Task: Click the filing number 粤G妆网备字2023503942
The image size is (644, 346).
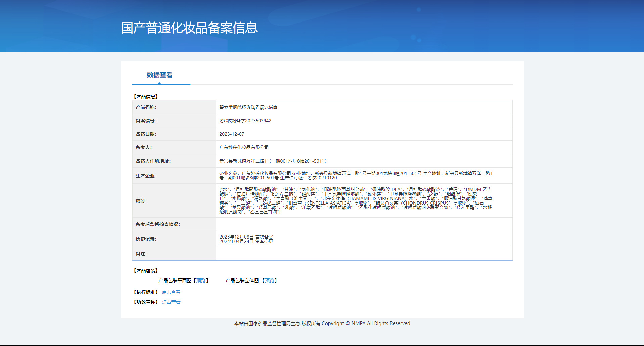Action: coord(245,121)
